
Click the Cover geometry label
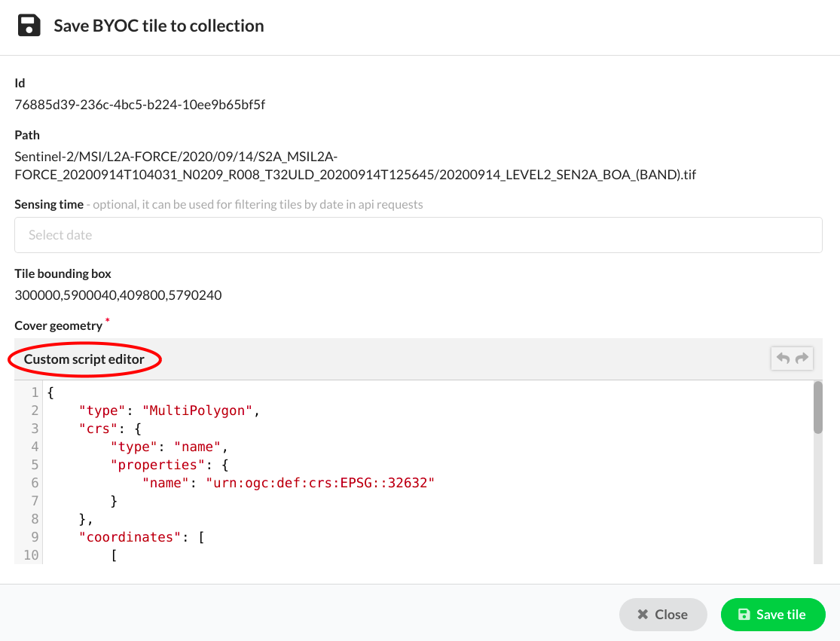tap(59, 325)
